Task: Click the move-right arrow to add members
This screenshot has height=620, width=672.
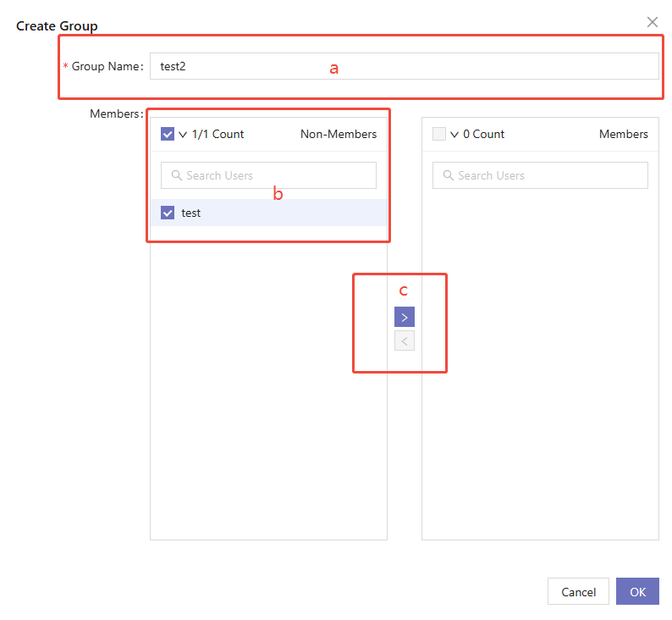Action: tap(404, 317)
